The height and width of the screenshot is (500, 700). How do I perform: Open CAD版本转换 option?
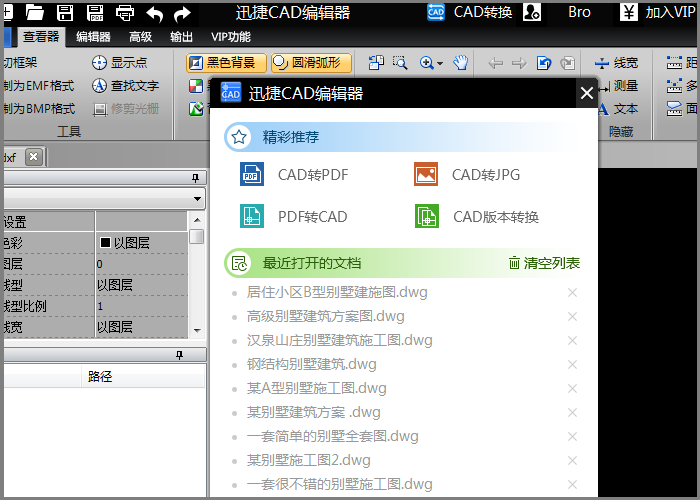tap(477, 217)
